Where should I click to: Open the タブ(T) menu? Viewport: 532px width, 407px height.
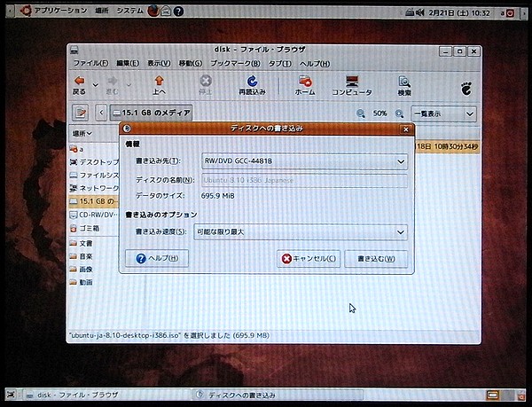(x=279, y=64)
